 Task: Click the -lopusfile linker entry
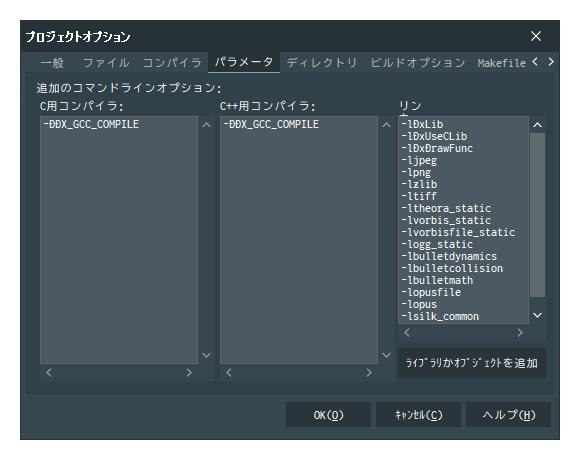[431, 292]
